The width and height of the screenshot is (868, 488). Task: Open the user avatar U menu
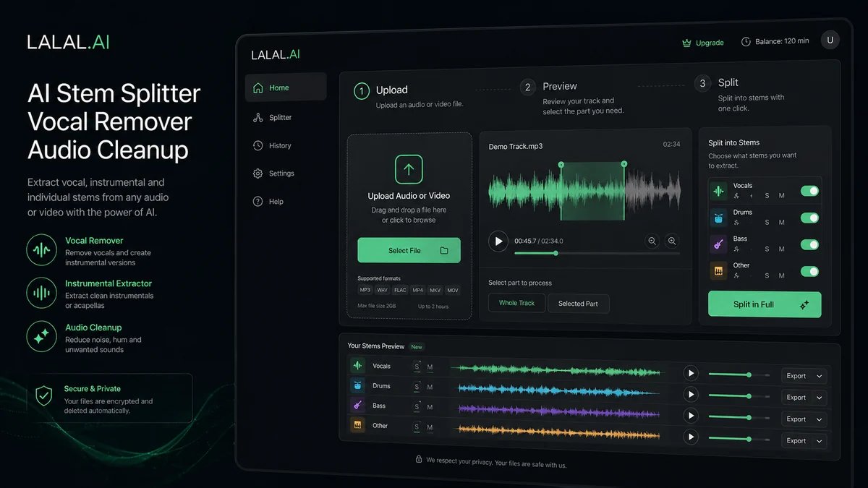point(830,40)
